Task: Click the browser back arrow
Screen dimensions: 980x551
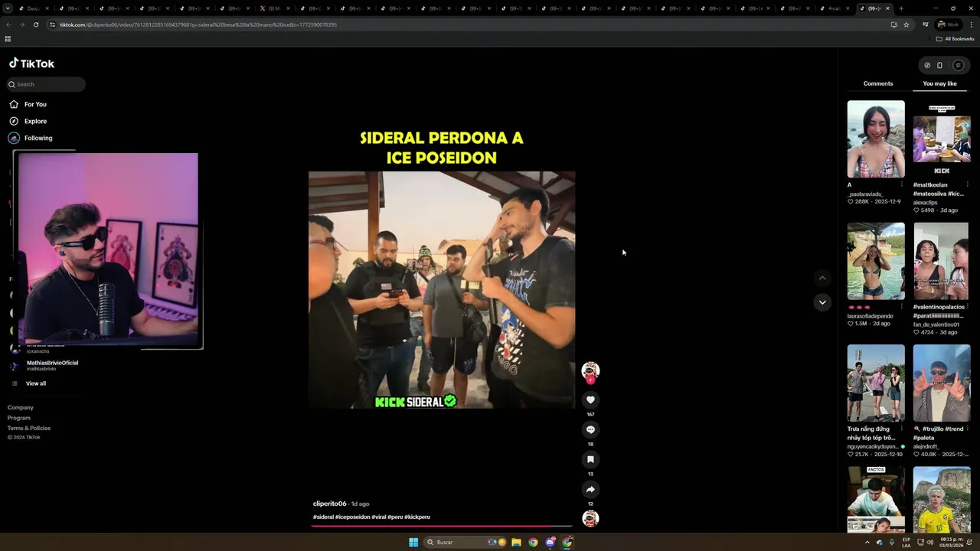Action: tap(8, 24)
